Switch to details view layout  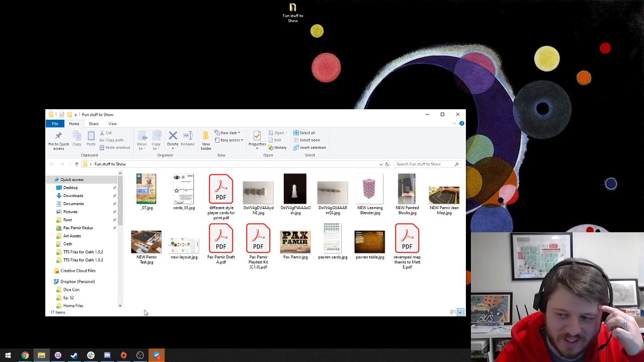[x=453, y=312]
